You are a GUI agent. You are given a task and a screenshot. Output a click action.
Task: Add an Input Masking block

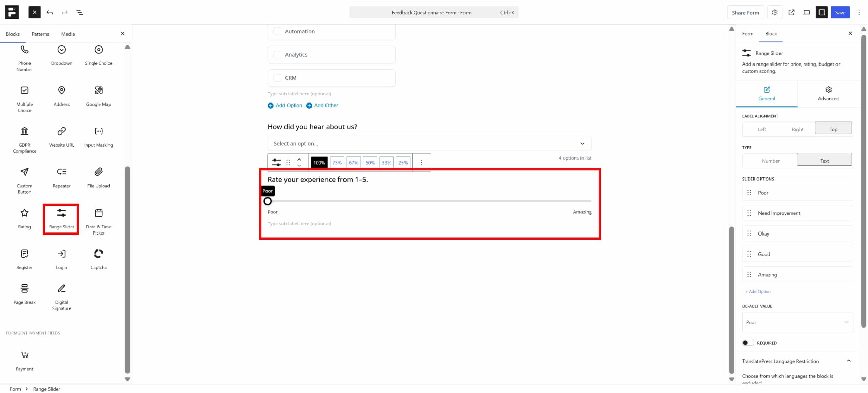[98, 137]
